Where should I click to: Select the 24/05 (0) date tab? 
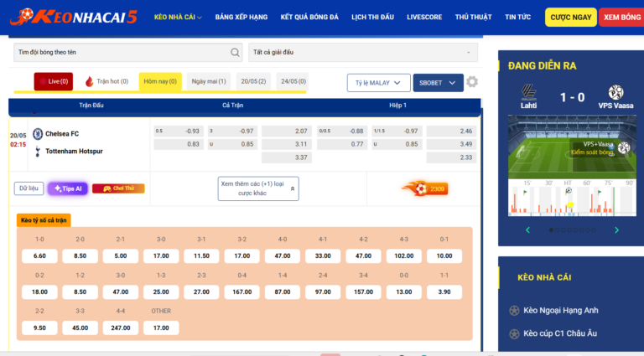click(293, 81)
